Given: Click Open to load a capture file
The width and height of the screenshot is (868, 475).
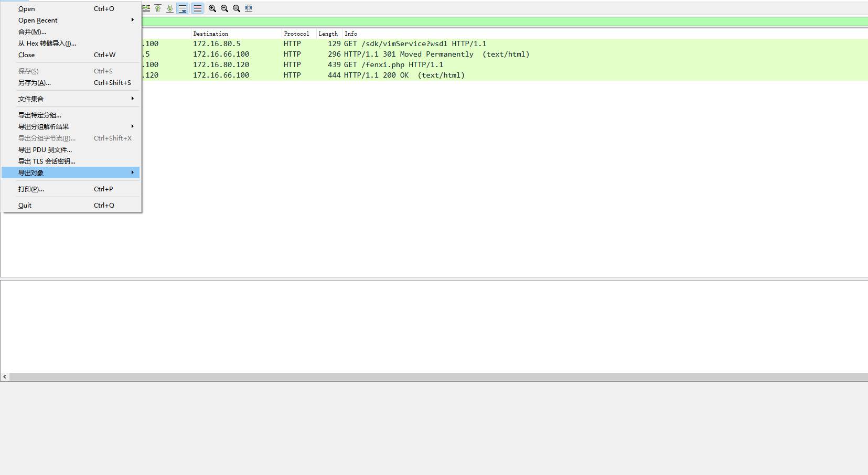Looking at the screenshot, I should (x=26, y=8).
